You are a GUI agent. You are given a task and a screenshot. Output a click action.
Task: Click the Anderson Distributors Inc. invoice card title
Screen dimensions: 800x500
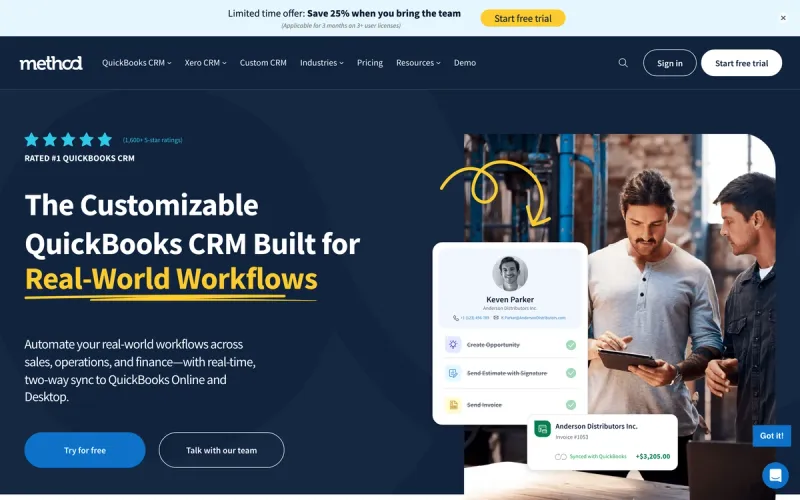[x=596, y=426]
